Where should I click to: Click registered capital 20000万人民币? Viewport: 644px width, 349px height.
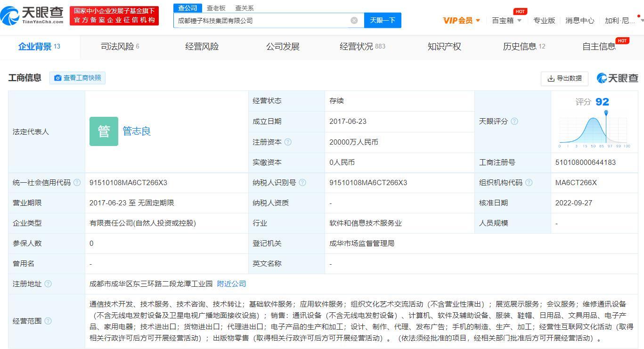click(x=354, y=142)
